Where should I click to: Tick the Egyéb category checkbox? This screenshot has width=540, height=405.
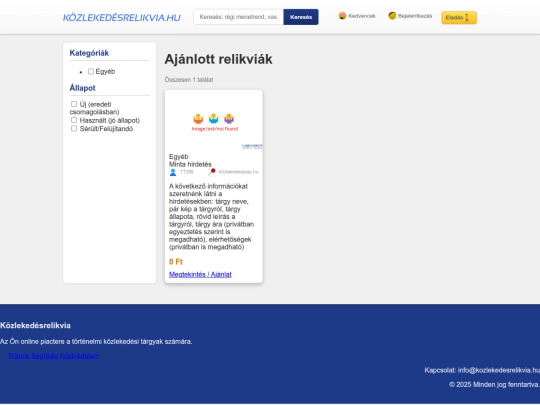(x=91, y=72)
